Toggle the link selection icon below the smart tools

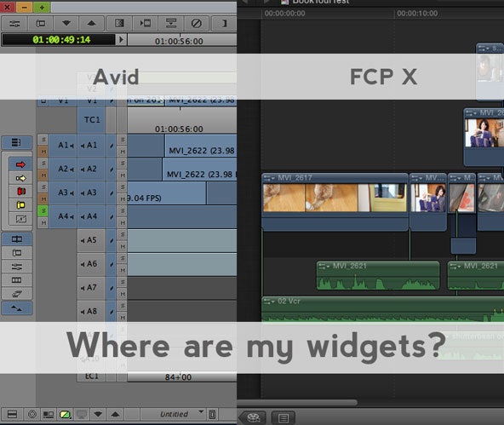(x=17, y=239)
